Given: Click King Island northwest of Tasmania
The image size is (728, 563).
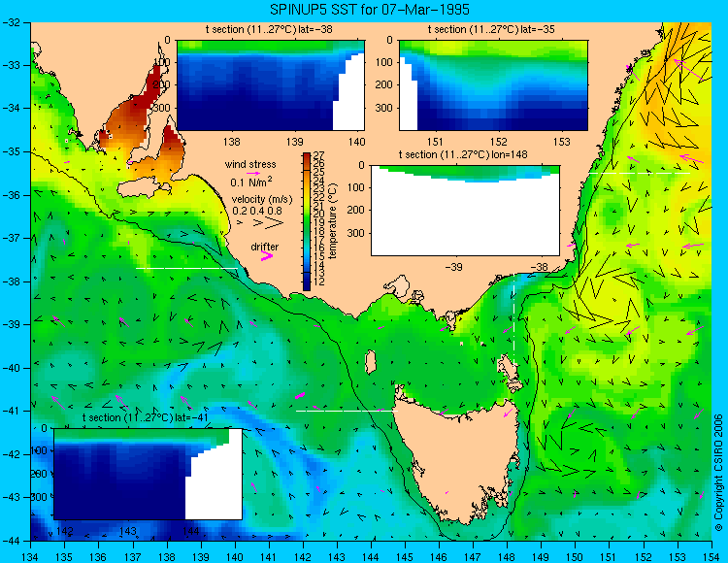Looking at the screenshot, I should coord(370,362).
